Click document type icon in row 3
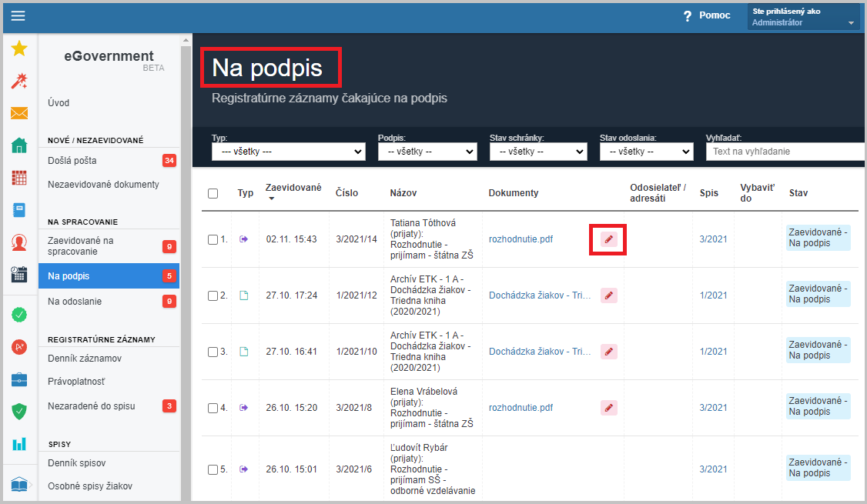The image size is (867, 504). 244,352
